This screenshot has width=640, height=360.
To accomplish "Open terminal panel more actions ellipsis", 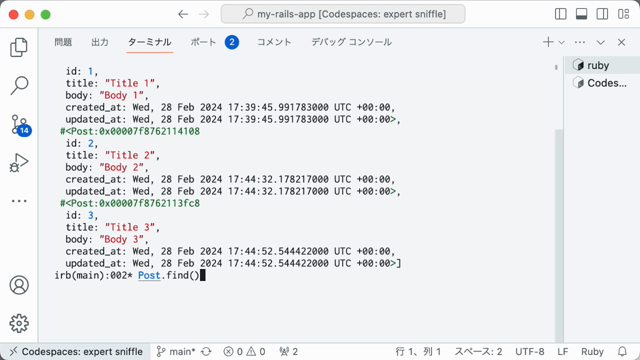I will tap(580, 42).
